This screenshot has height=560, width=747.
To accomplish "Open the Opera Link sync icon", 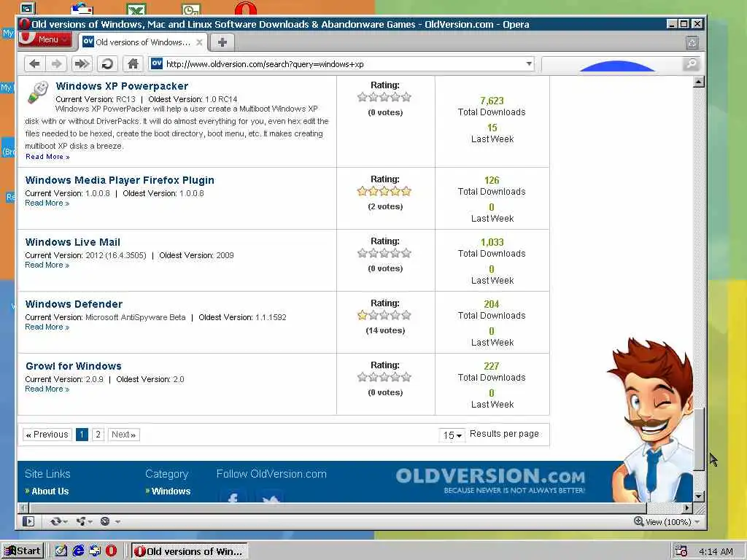I will pos(55,521).
